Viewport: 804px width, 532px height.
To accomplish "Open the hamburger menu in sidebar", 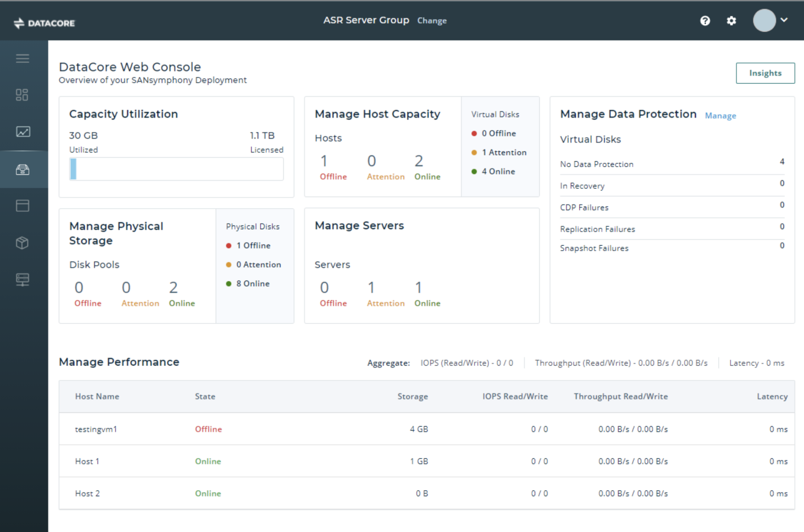I will coord(22,58).
